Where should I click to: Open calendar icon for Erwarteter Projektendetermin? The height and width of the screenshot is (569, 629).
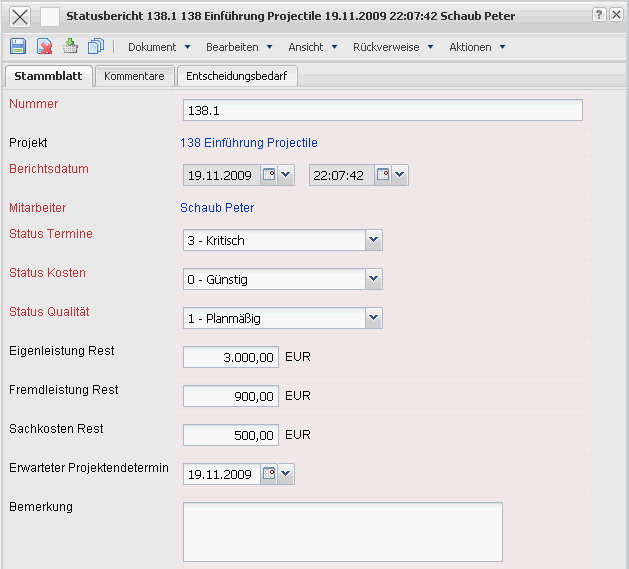[x=268, y=474]
